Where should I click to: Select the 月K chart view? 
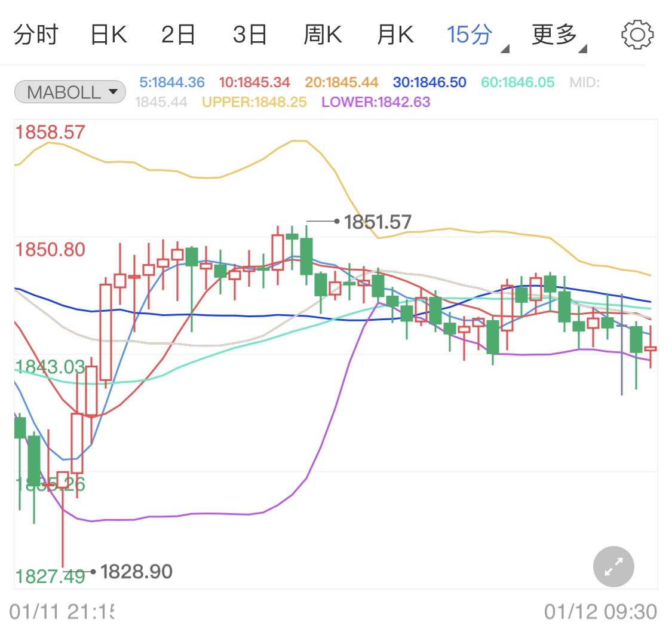[394, 34]
